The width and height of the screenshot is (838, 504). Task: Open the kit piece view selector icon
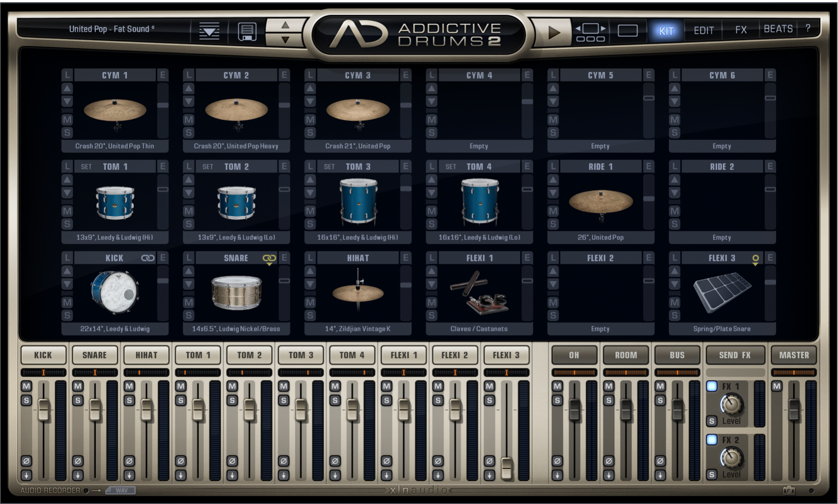point(590,33)
